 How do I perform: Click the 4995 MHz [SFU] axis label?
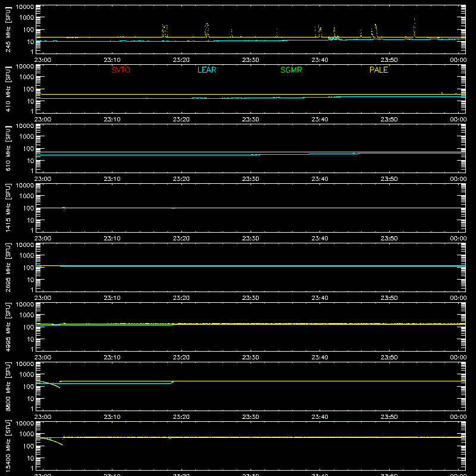pyautogui.click(x=8, y=327)
